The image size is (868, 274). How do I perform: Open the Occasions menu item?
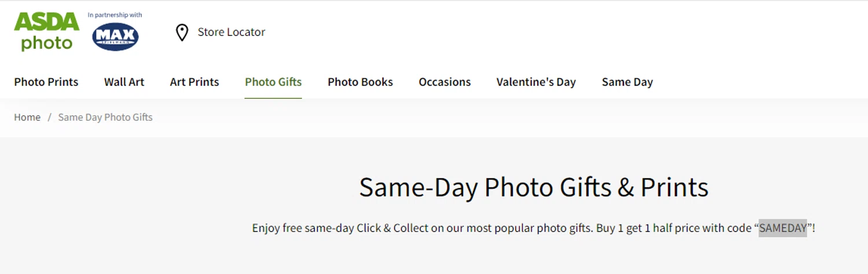tap(444, 82)
